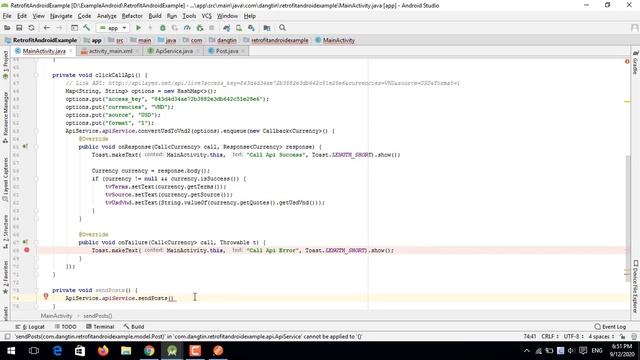Open the Build tool window

pyautogui.click(x=134, y=327)
